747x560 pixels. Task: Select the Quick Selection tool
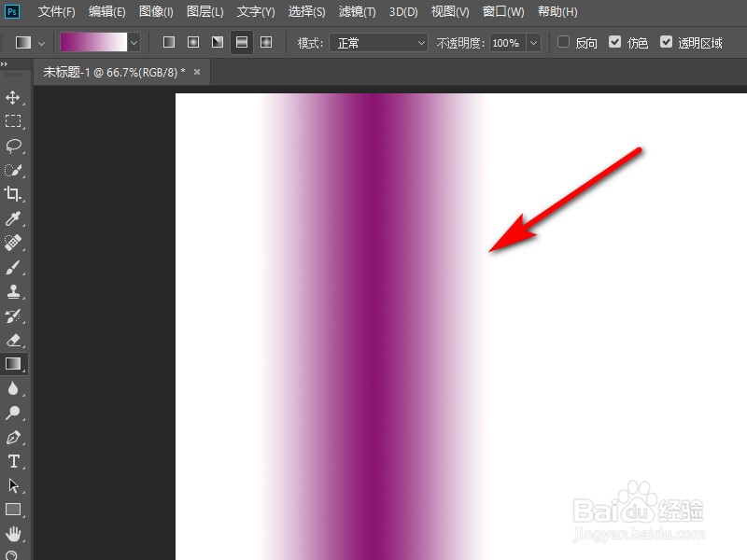[13, 170]
